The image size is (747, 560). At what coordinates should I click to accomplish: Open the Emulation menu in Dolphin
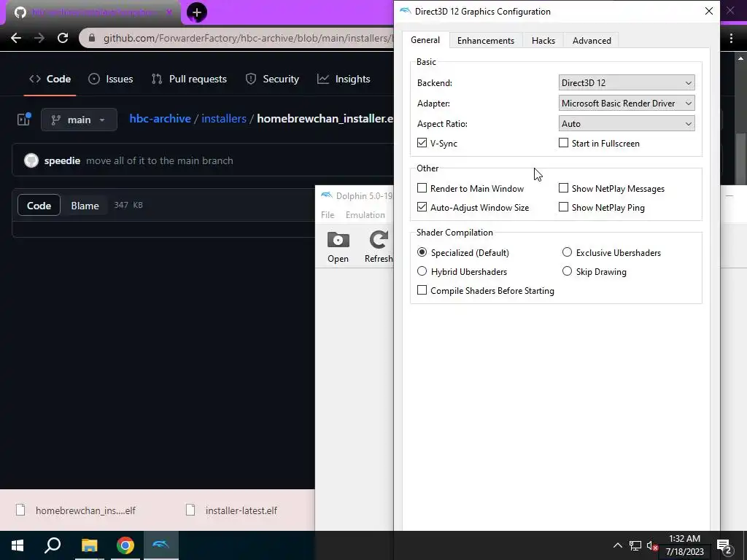coord(365,215)
